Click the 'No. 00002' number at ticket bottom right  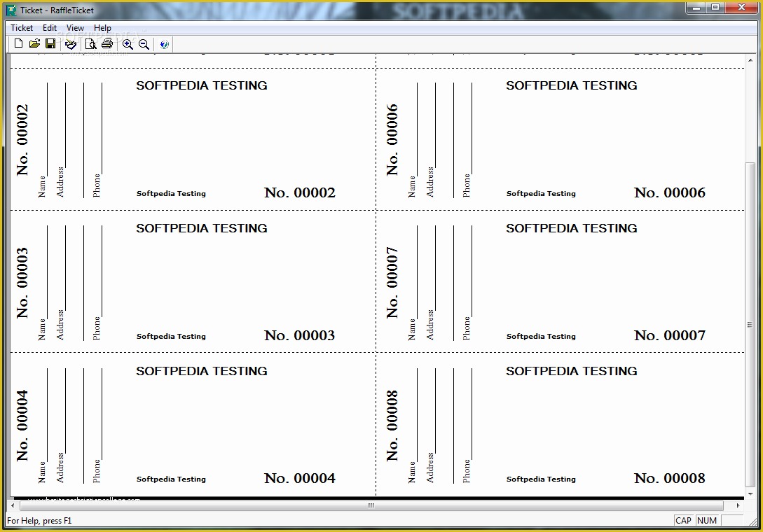pos(300,192)
